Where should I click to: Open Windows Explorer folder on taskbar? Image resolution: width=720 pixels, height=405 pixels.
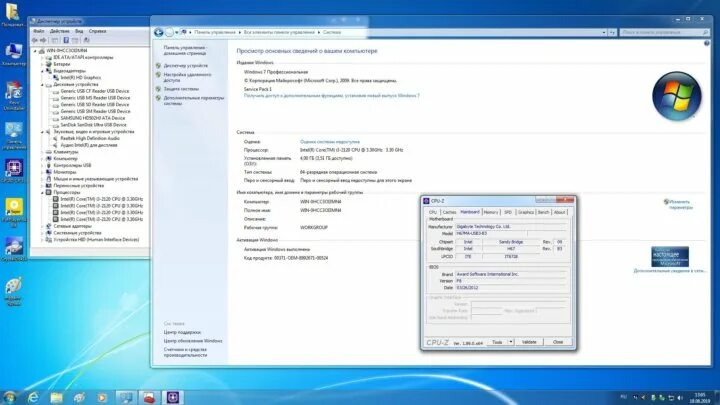coord(56,398)
